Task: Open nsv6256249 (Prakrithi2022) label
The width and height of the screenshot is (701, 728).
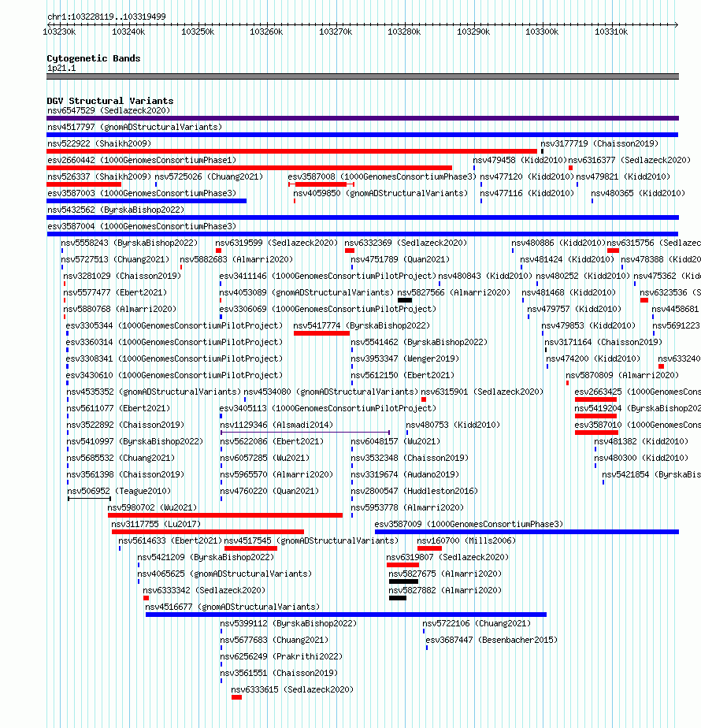Action: point(281,657)
